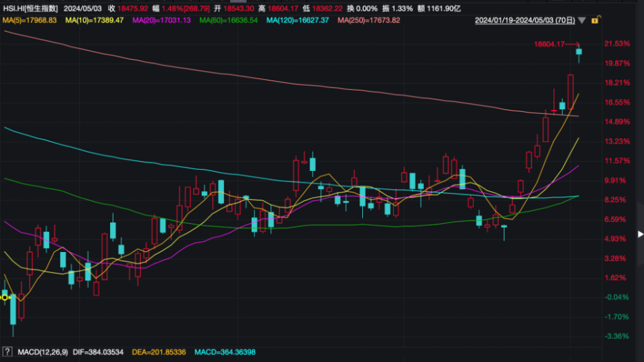
Task: Click the 8.25% axis label
Action: coord(615,200)
